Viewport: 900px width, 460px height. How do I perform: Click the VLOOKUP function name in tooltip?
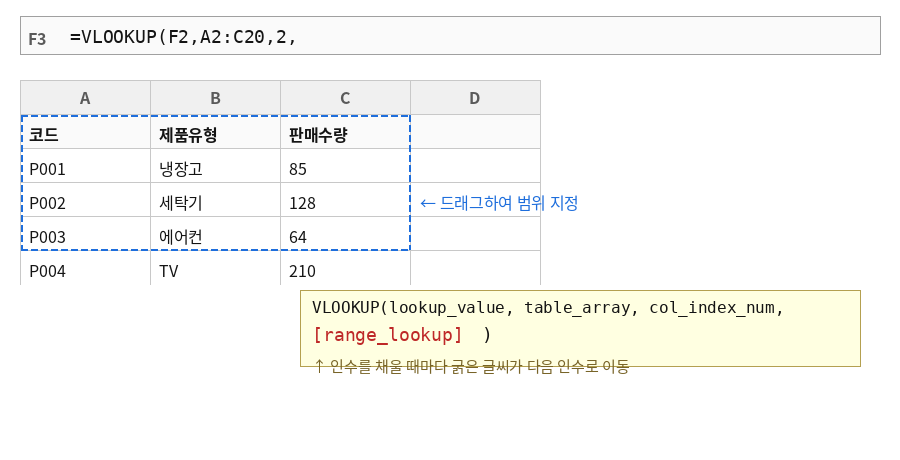[x=346, y=308]
